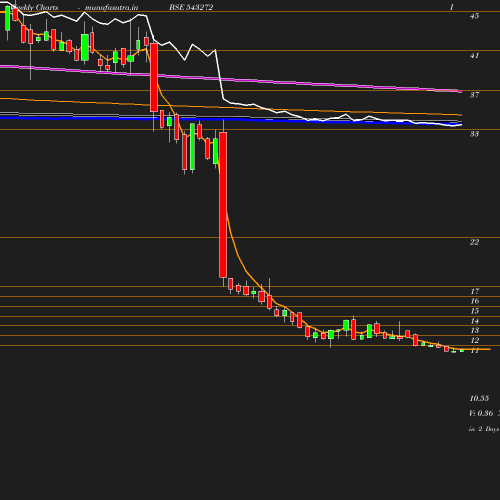Click the 'in 2 Days' text
Image resolution: width=500 pixels, height=500 pixels.
[x=484, y=429]
